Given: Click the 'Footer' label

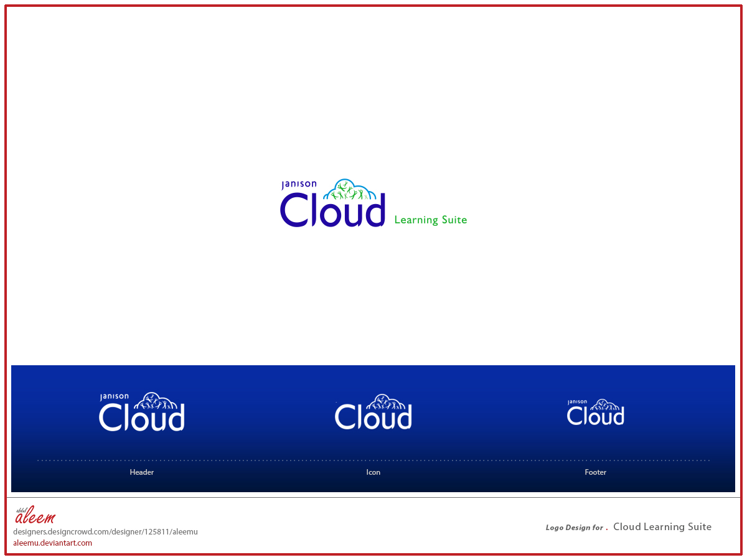Looking at the screenshot, I should tap(596, 472).
